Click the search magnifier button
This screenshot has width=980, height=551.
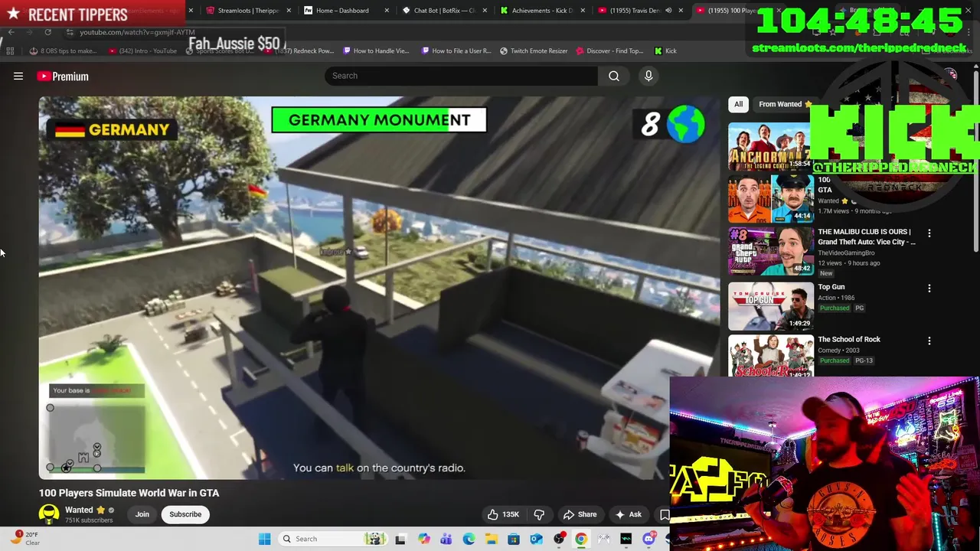click(x=614, y=76)
